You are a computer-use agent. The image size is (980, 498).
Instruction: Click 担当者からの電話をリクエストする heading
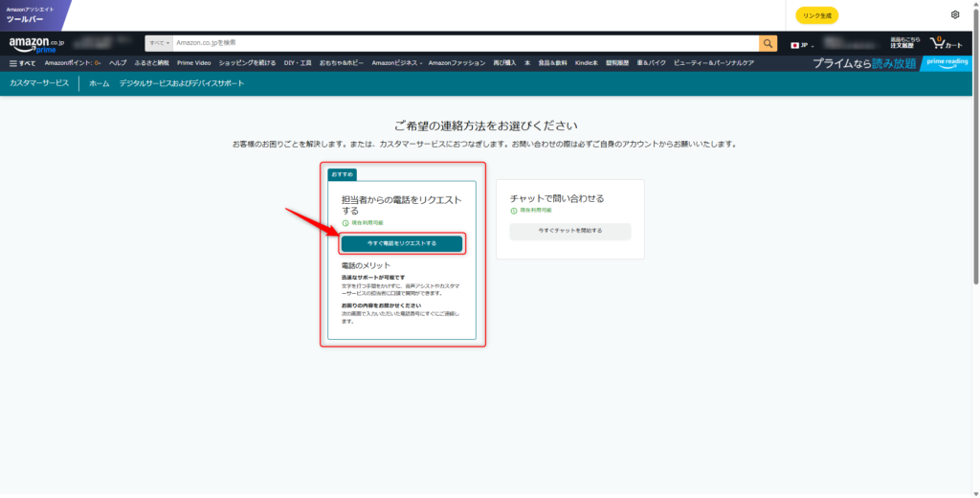402,205
